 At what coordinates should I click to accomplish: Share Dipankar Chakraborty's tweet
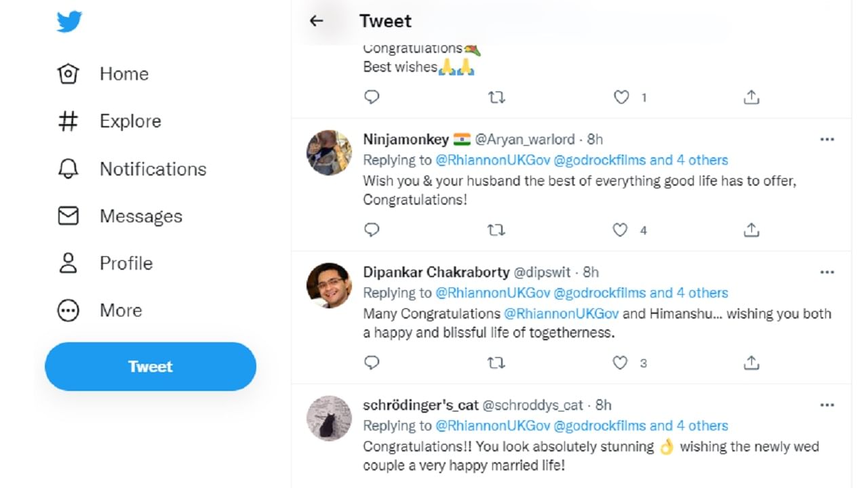[751, 363]
